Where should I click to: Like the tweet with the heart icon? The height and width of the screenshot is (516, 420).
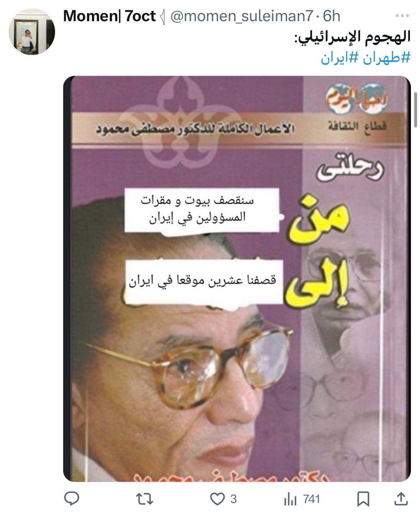217,499
